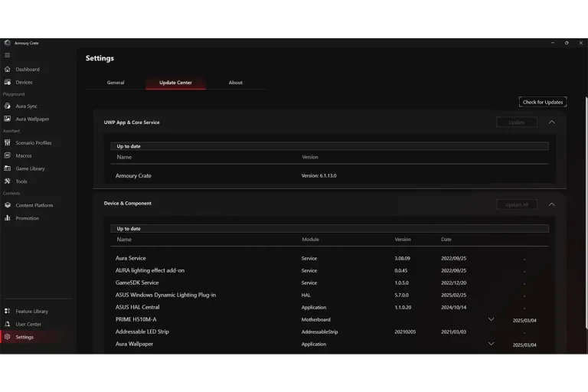Viewport: 588px width, 392px height.
Task: Click the 2025/02/25 date cell
Action: [453, 296]
